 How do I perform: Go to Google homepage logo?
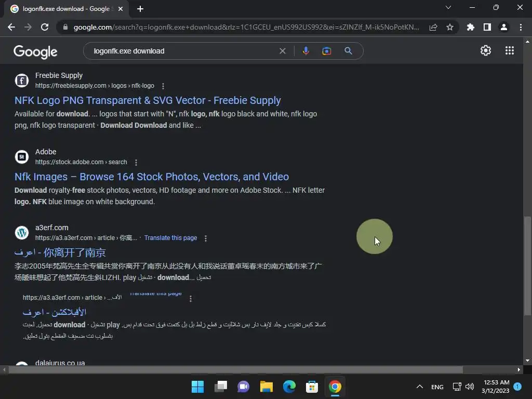coord(35,51)
